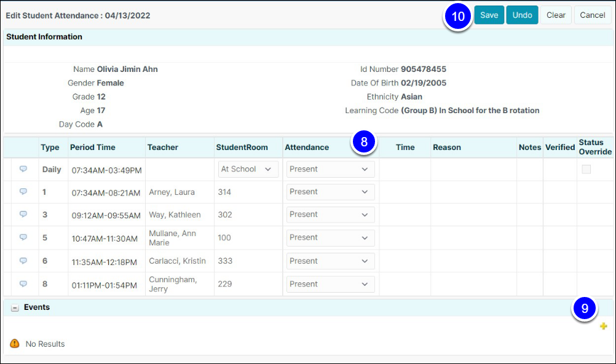Click the No Results message in Events
Viewport: 616px width, 364px height.
point(45,344)
